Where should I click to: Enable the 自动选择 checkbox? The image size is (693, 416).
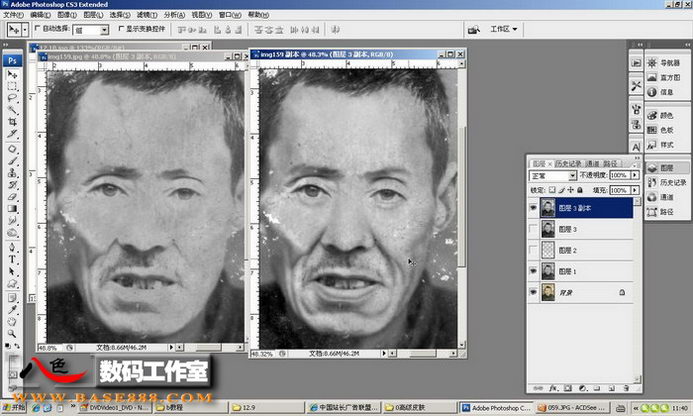coord(38,30)
